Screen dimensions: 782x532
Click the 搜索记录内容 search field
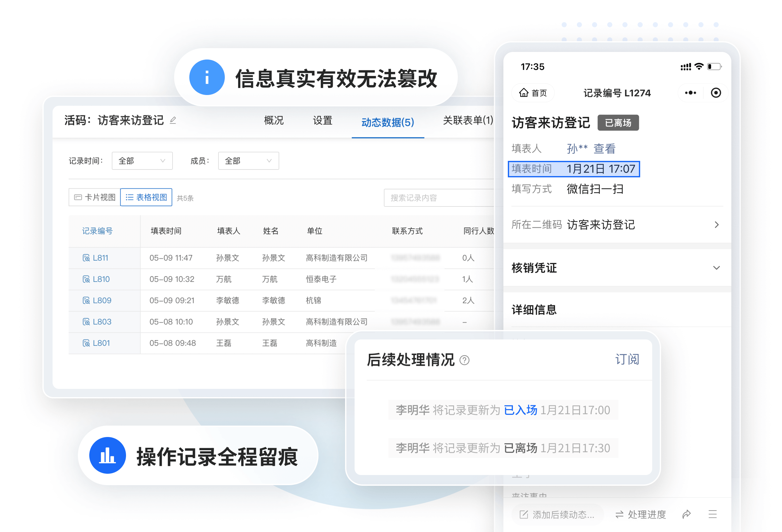(439, 198)
